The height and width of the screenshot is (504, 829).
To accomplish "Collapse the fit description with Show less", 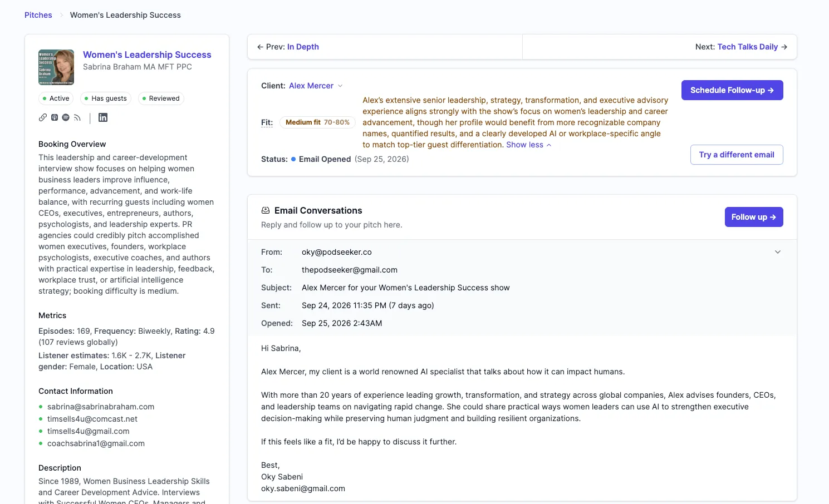I will coord(529,145).
